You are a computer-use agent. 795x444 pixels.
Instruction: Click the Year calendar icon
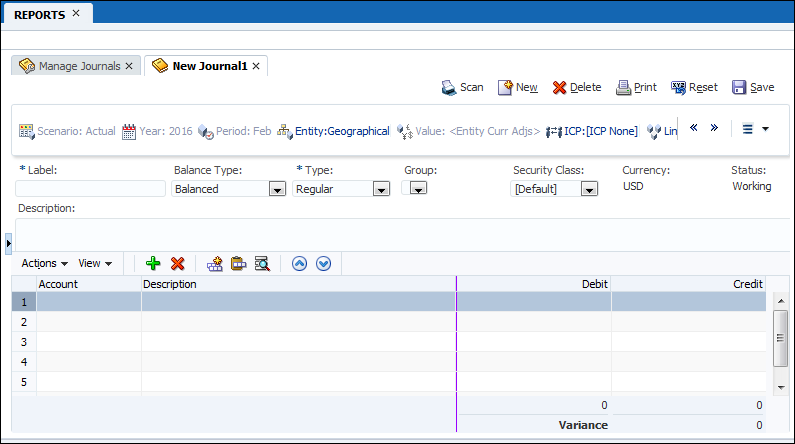129,132
